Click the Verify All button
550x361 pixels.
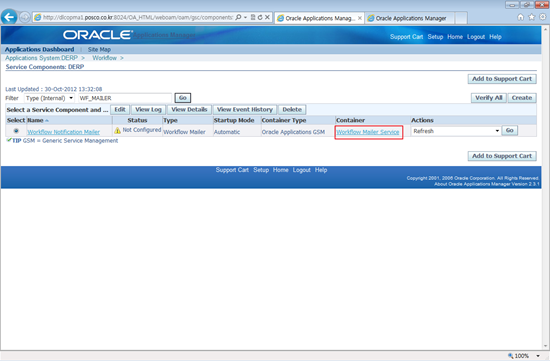coord(489,98)
